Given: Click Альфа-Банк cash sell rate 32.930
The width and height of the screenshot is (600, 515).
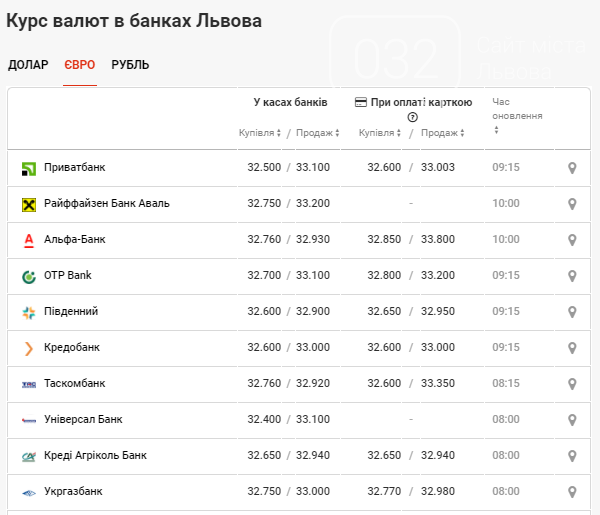Looking at the screenshot, I should click(x=313, y=239).
